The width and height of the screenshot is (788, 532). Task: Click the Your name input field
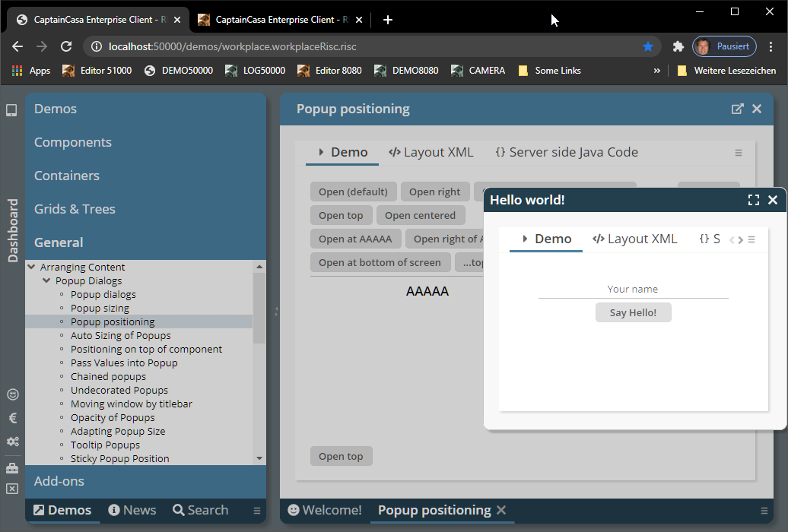click(633, 289)
